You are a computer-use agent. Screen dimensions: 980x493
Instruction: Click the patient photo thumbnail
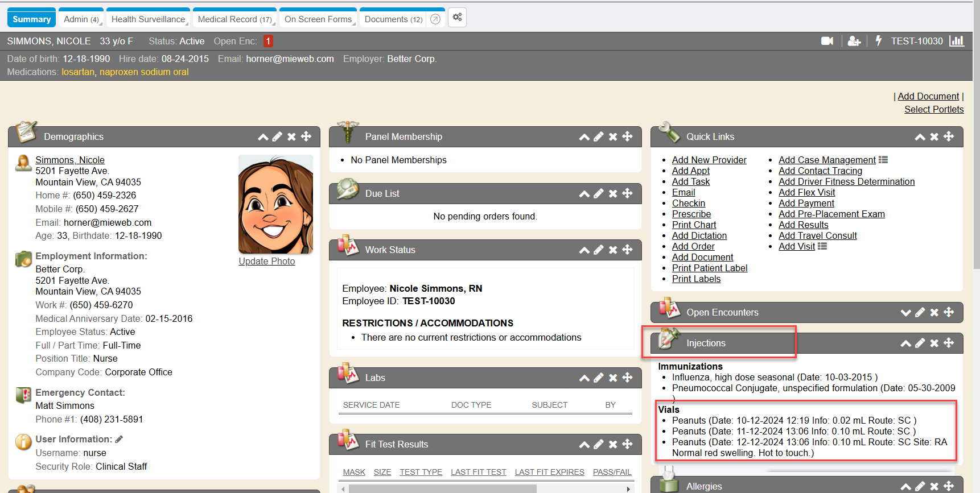275,204
